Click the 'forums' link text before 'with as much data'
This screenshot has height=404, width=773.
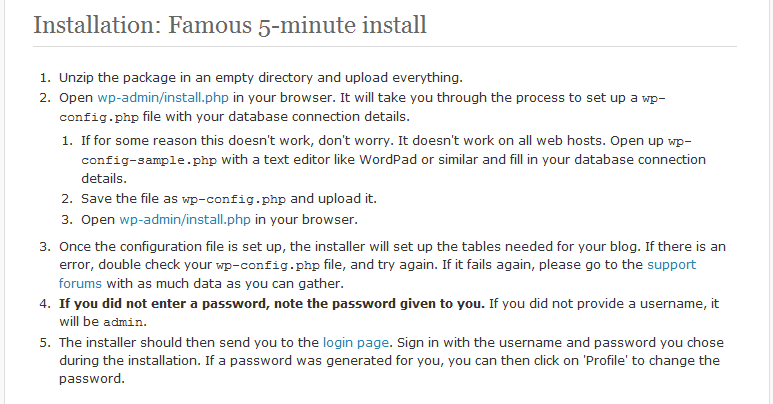[x=80, y=284]
